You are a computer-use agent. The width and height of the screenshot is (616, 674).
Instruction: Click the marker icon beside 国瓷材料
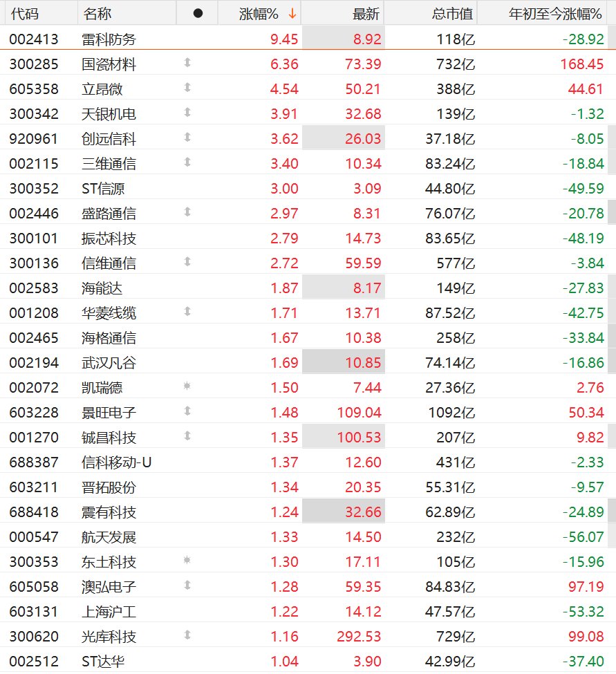pyautogui.click(x=187, y=63)
